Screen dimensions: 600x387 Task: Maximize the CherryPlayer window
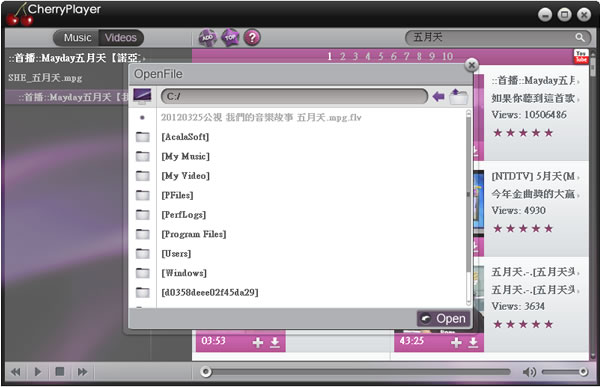click(x=564, y=15)
